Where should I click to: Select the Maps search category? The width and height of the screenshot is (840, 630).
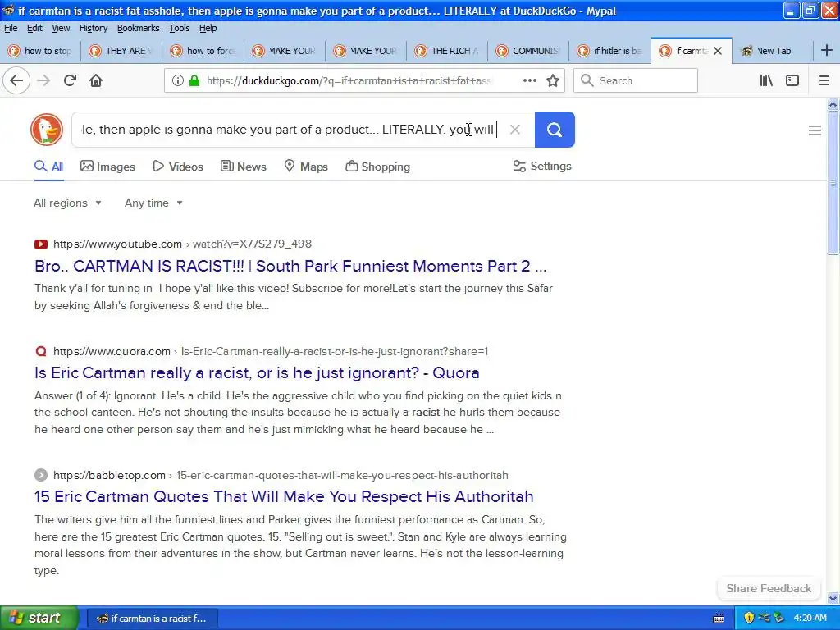[x=306, y=167]
